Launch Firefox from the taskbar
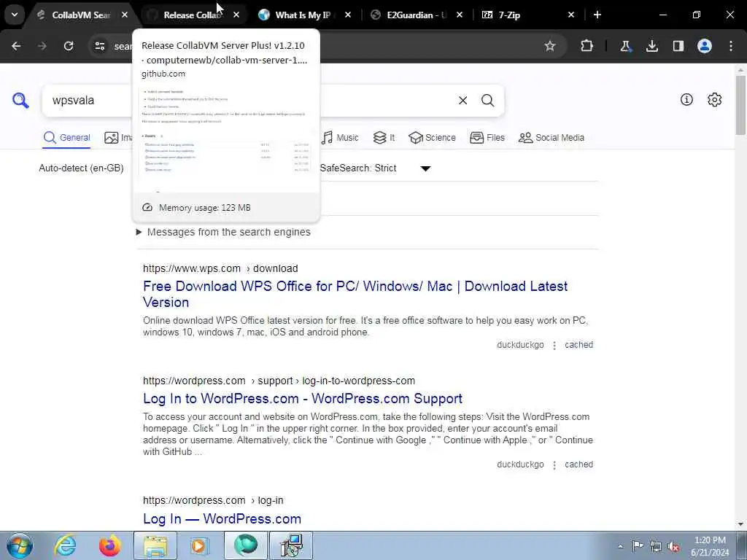The height and width of the screenshot is (560, 747). 110,545
